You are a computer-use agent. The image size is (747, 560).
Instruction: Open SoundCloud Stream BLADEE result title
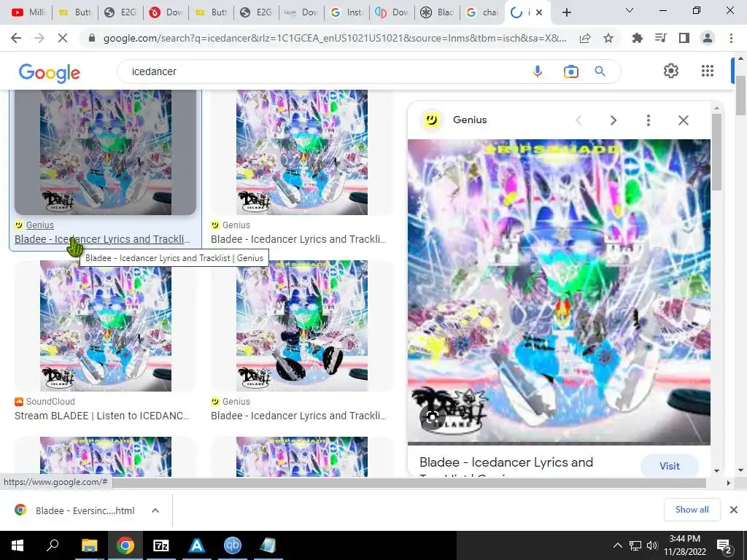[102, 416]
